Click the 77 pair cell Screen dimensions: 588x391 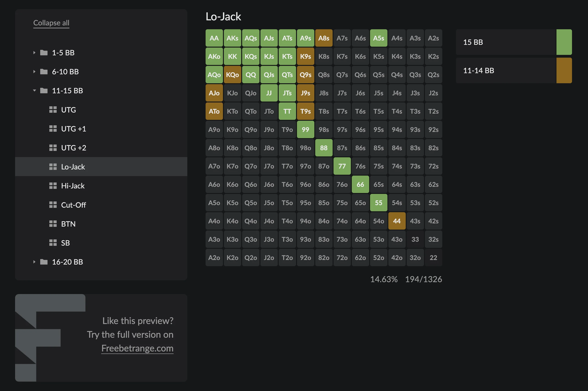[x=342, y=166]
